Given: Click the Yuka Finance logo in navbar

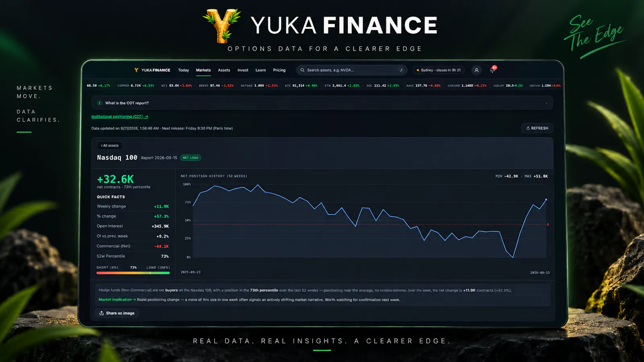Looking at the screenshot, I should [152, 70].
